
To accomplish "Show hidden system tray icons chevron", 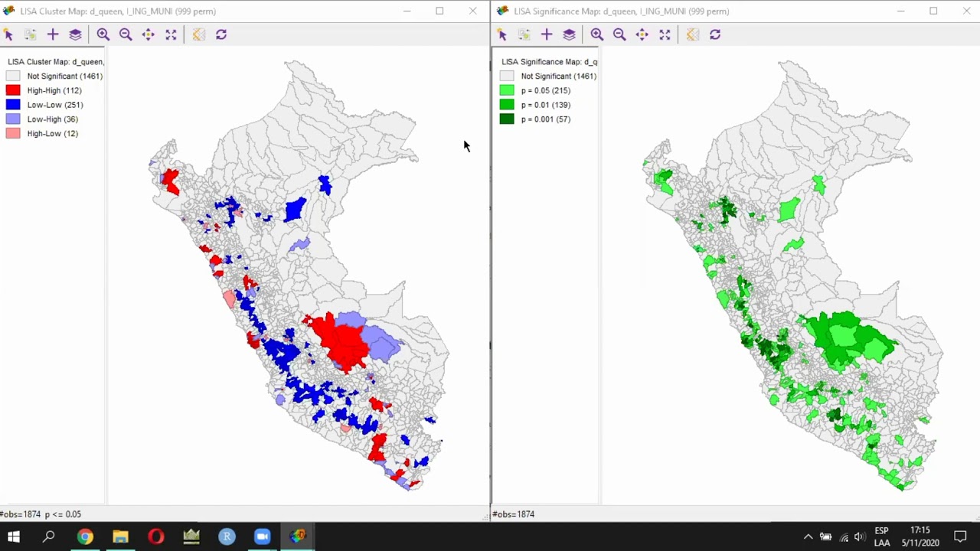I will click(x=808, y=537).
